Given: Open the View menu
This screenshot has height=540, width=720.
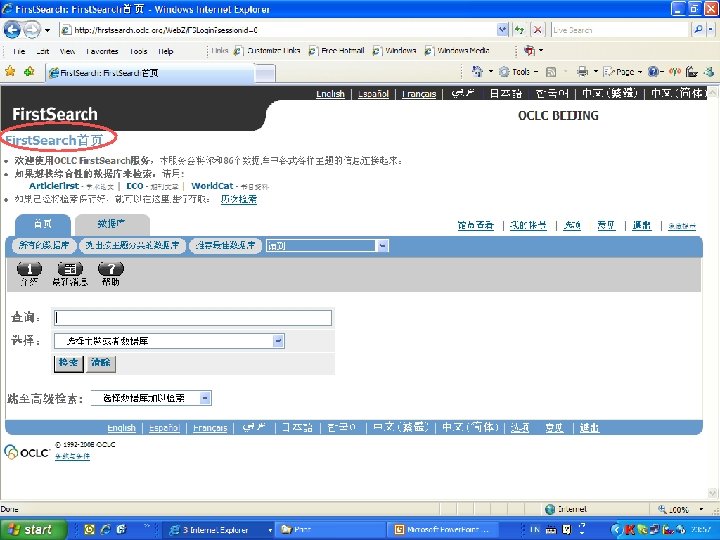Looking at the screenshot, I should point(67,51).
